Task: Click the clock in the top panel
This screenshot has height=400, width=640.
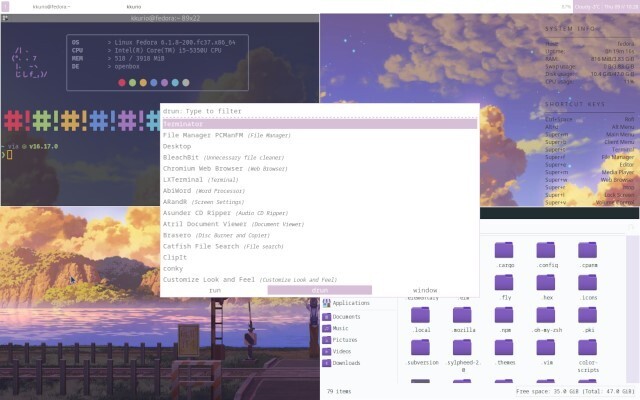Action: click(x=621, y=7)
